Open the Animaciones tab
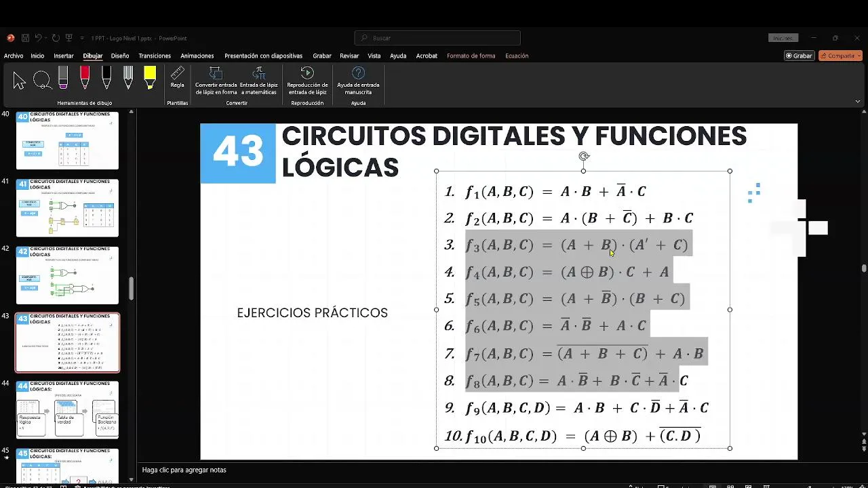The image size is (868, 488). click(x=197, y=56)
